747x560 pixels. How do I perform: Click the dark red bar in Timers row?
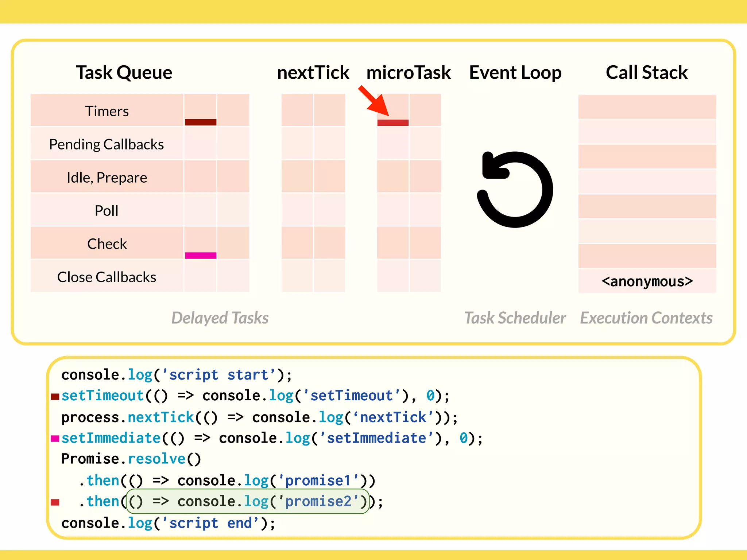click(x=201, y=122)
